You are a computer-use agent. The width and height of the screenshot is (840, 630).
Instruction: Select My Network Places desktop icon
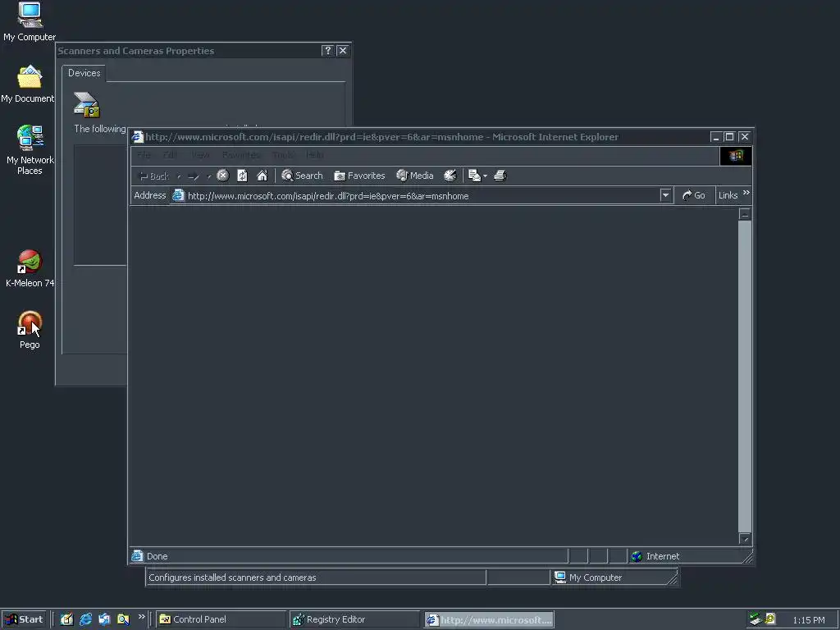30,150
